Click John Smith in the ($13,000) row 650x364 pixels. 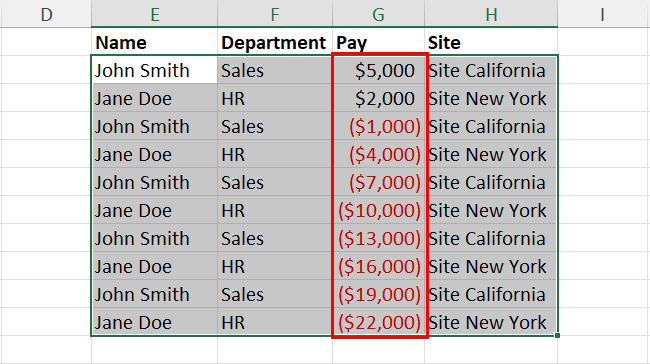click(154, 238)
